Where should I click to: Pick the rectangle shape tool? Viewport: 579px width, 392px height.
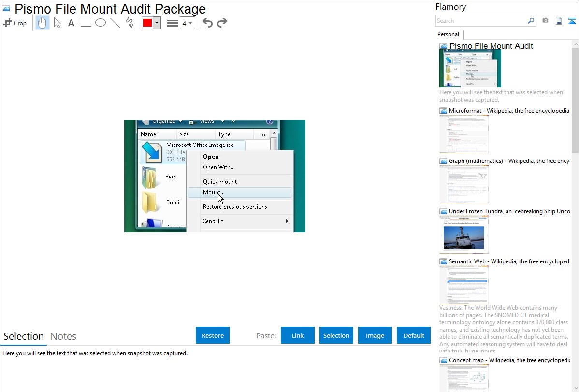pyautogui.click(x=86, y=23)
